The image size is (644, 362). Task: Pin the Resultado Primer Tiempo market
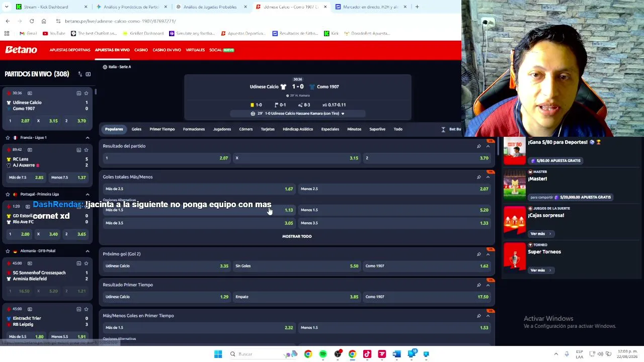point(478,285)
